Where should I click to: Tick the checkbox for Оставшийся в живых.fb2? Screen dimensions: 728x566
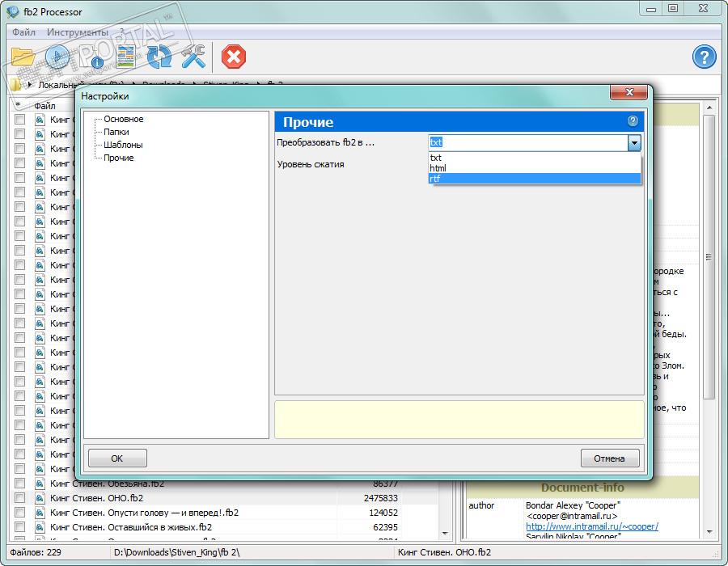pos(19,527)
